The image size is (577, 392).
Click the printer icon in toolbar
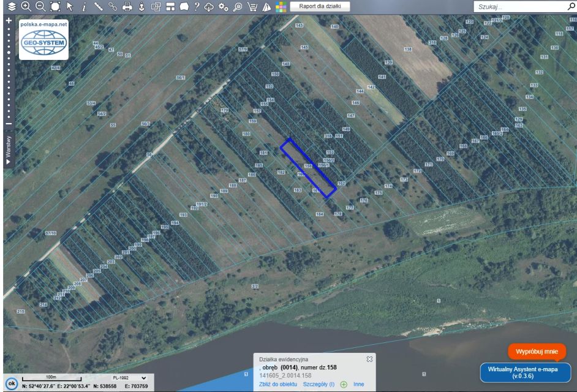click(127, 6)
